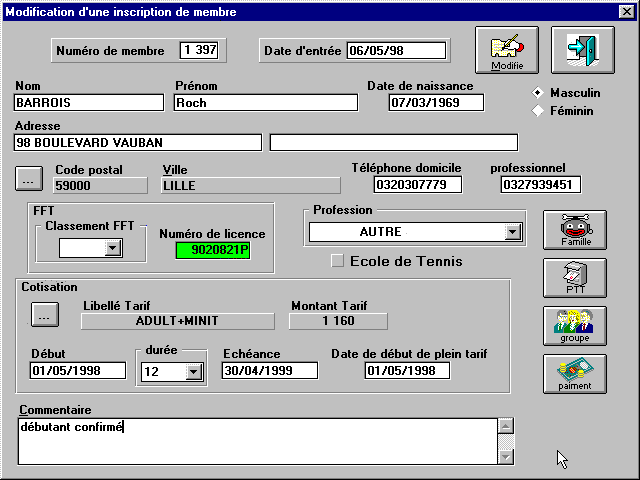Image resolution: width=640 pixels, height=480 pixels.
Task: Click the Libellé Tarif field ADULT+MINIT
Action: (x=178, y=321)
